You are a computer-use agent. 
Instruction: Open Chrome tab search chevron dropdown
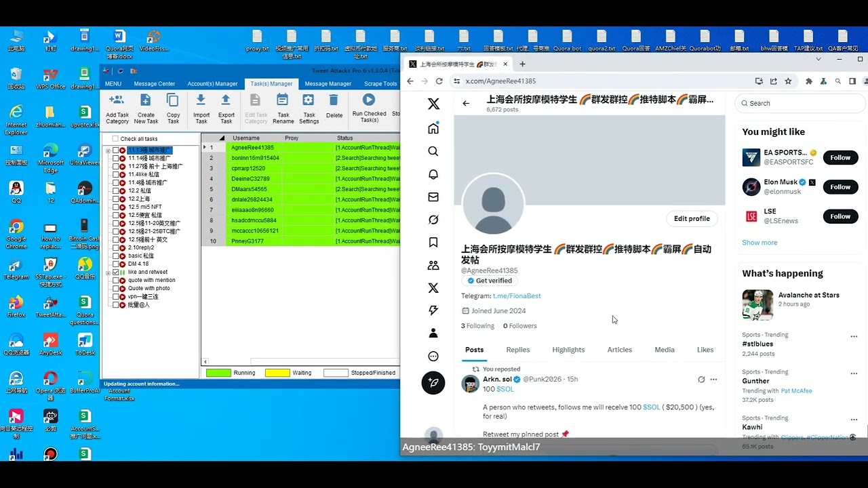(x=818, y=59)
